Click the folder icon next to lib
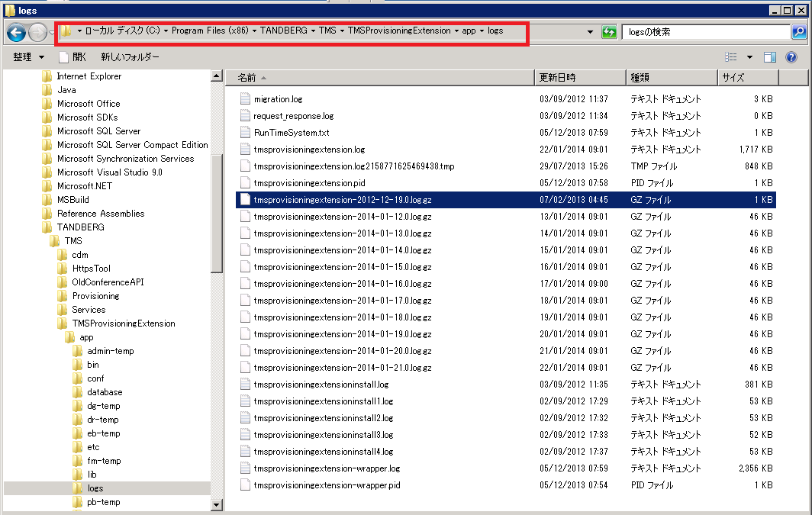Viewport: 812px width, 515px height. [x=77, y=475]
